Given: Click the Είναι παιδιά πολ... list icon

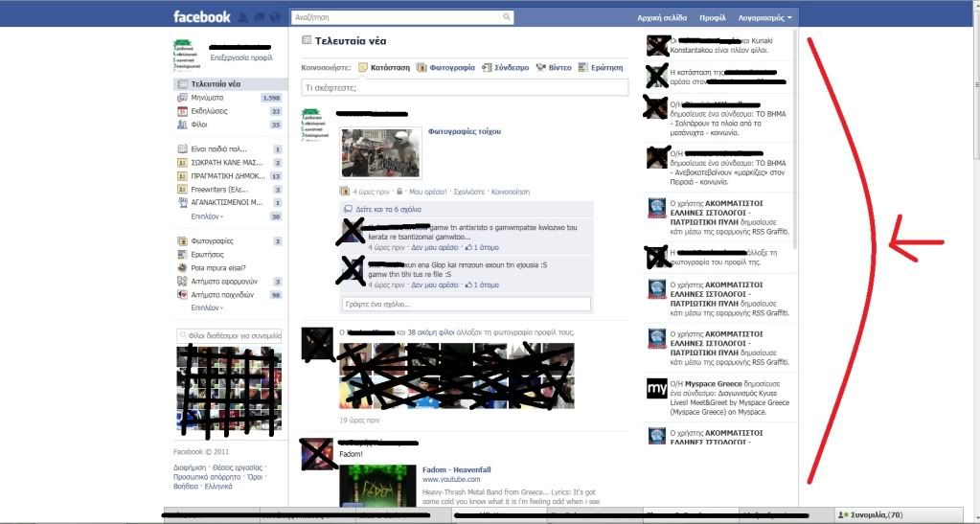Looking at the screenshot, I should (182, 148).
